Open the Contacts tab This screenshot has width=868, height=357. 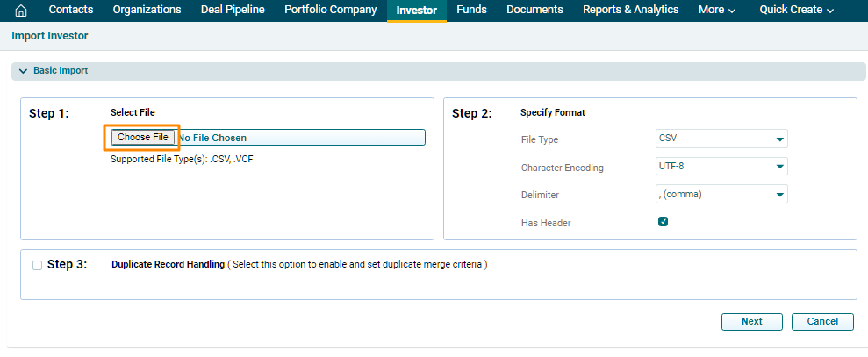click(71, 10)
